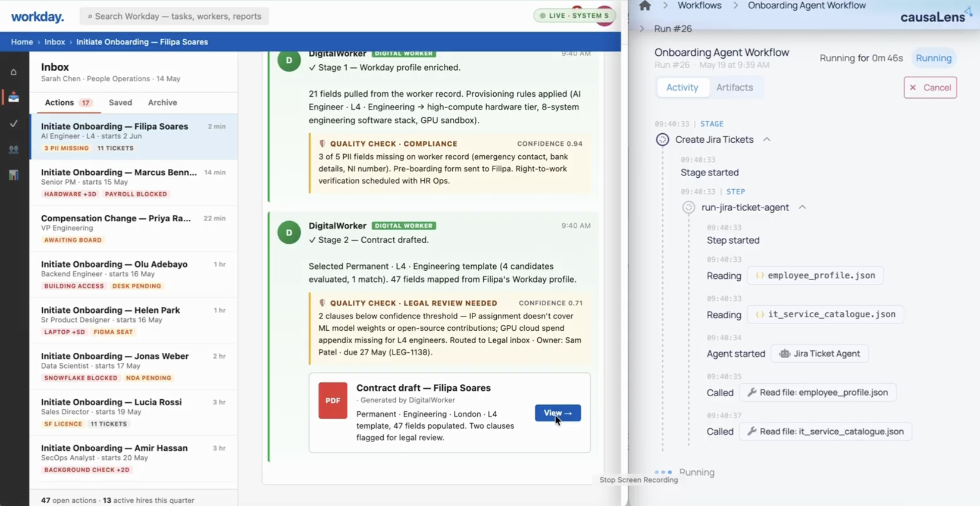The height and width of the screenshot is (506, 980).
Task: Click the causaLens home icon
Action: coord(645,6)
